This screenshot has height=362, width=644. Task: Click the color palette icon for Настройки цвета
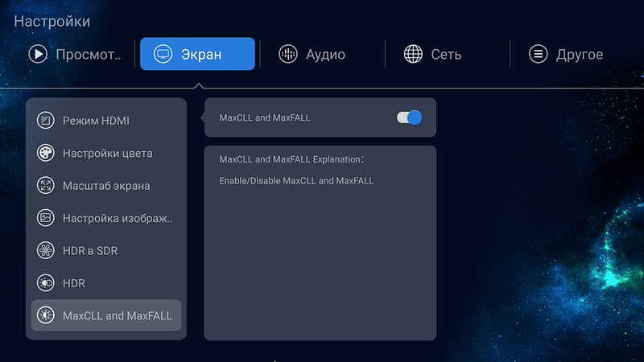(x=46, y=153)
